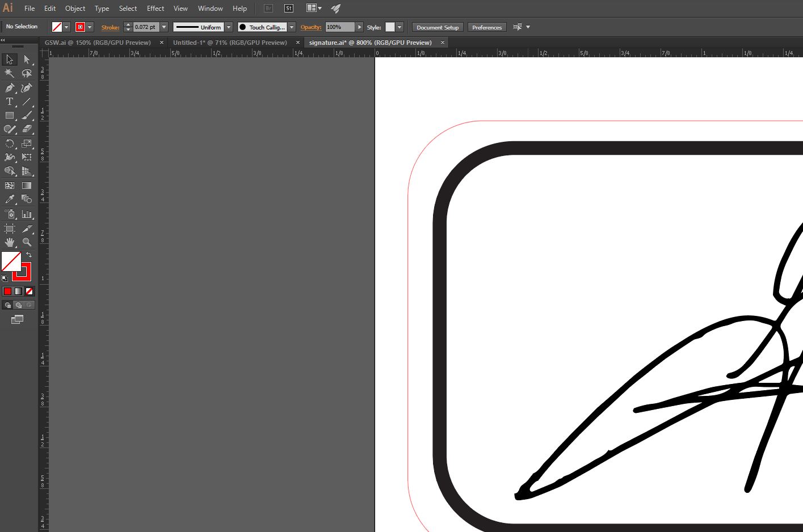
Task: Open Adobe Stock icon in menu bar
Action: pyautogui.click(x=289, y=9)
